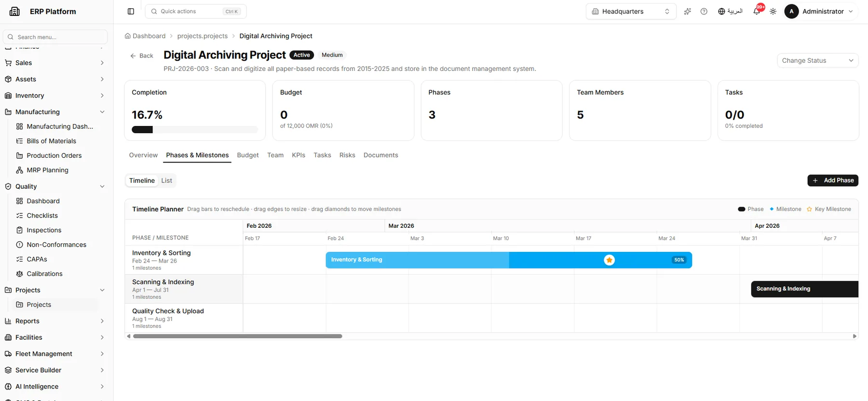Viewport: 868px width, 401px height.
Task: Click the Bills of Materials list icon
Action: [x=20, y=141]
